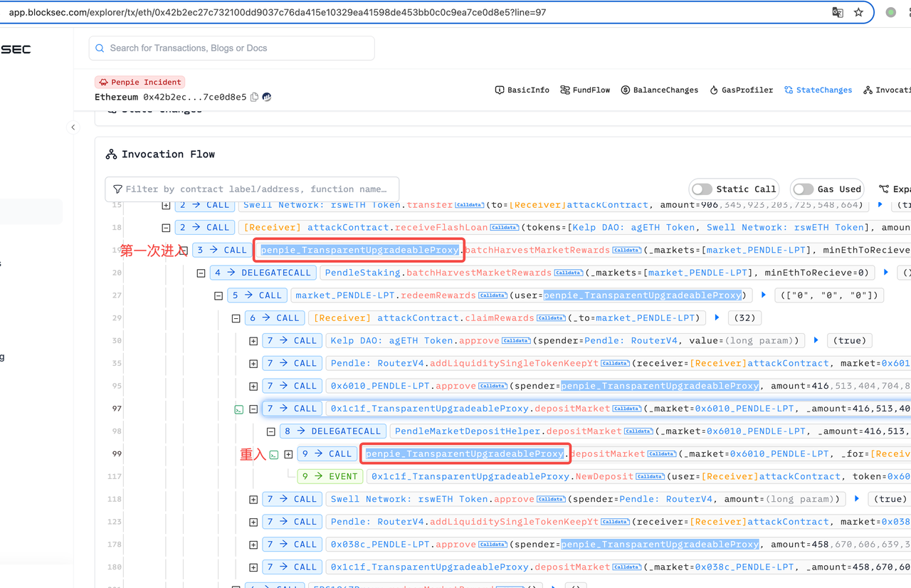View Calldata badge of penpie depositMarket line 99
911x588 pixels.
point(662,454)
